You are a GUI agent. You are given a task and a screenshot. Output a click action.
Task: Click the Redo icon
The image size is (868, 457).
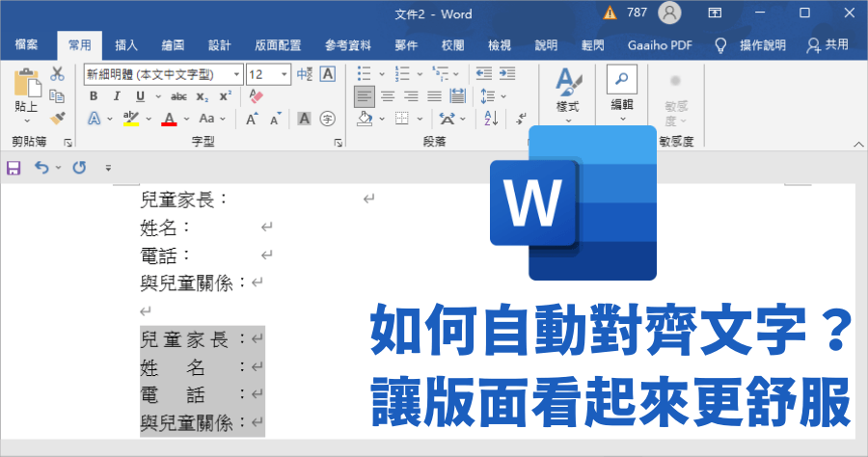pyautogui.click(x=79, y=167)
